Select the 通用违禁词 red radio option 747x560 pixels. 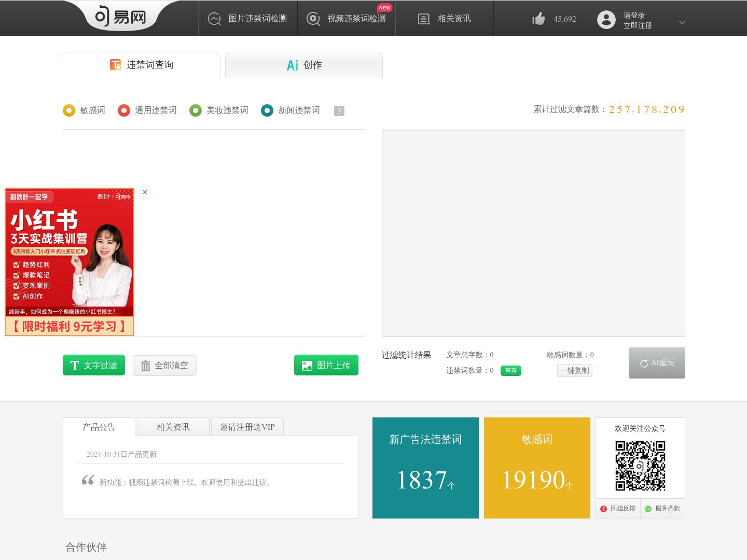point(124,110)
